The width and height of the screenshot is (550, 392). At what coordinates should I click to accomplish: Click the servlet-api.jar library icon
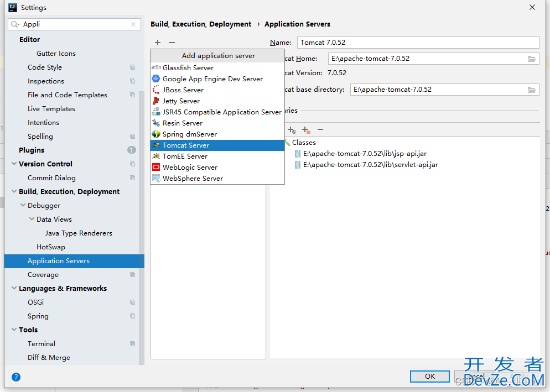tap(298, 165)
